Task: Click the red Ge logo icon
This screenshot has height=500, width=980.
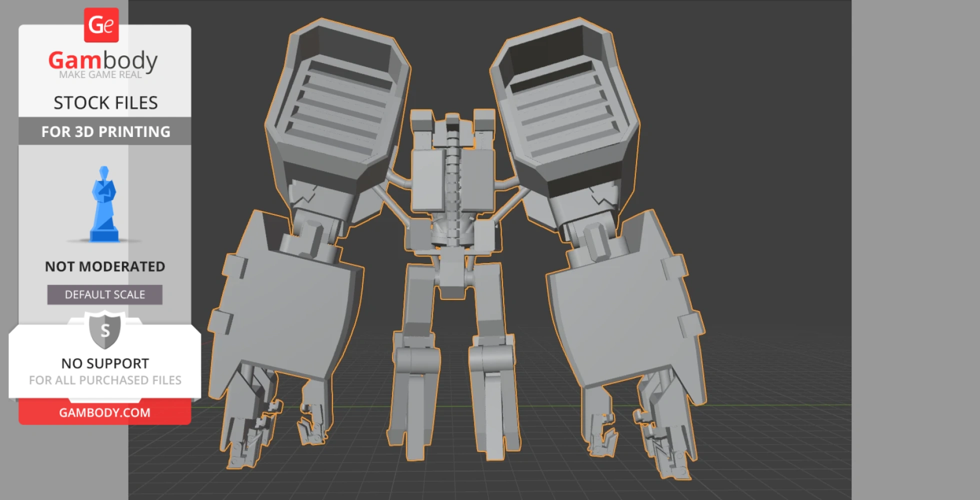Action: coord(101,25)
